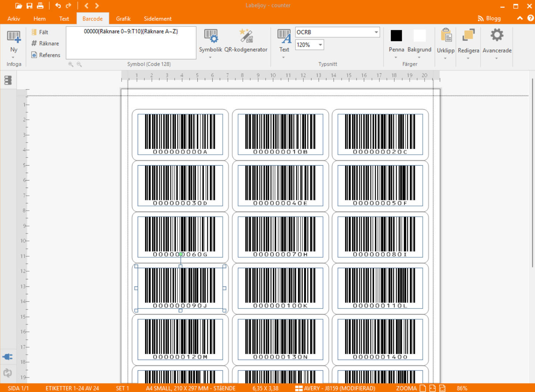
Task: Click the Print icon in quick toolbar
Action: (40, 6)
